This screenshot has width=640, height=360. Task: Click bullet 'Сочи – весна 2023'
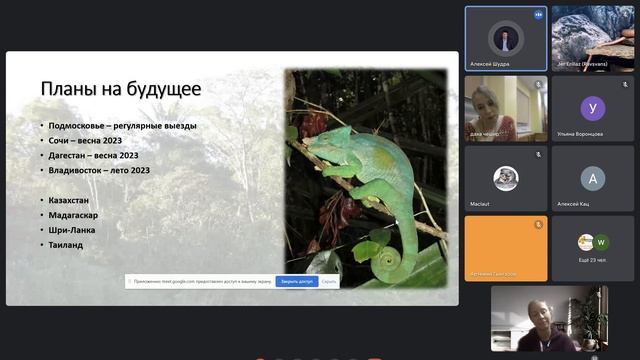85,140
